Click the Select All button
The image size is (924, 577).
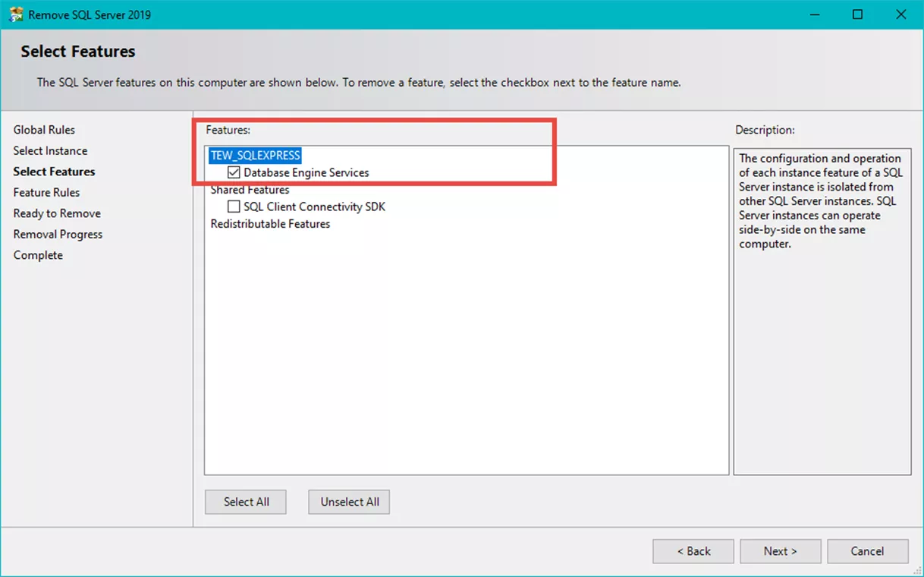[x=246, y=502]
